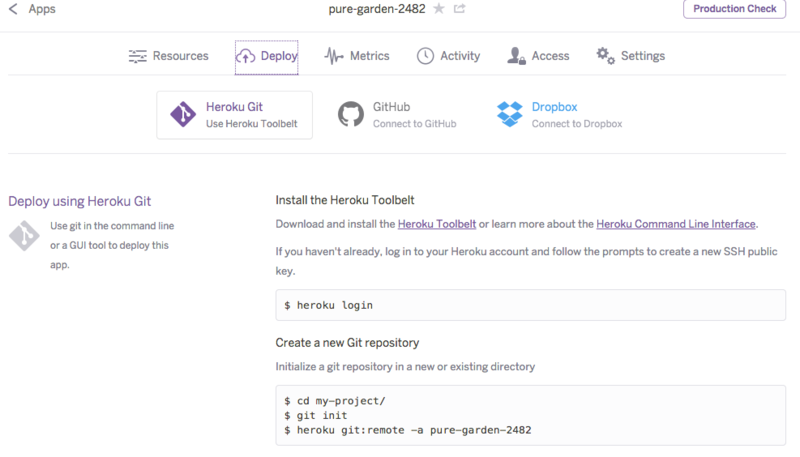Connect to GitHub deployment method

click(x=397, y=115)
